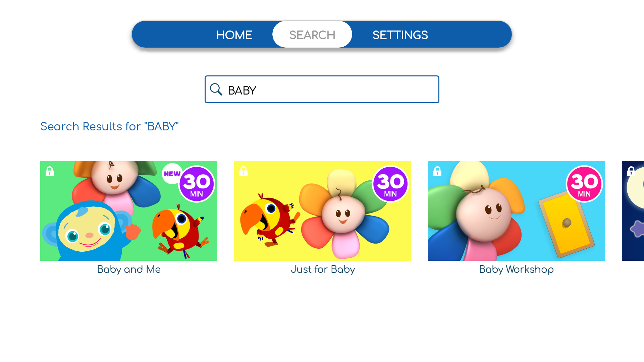
Task: Click the NEW badge on Baby and Me
Action: coord(172,174)
